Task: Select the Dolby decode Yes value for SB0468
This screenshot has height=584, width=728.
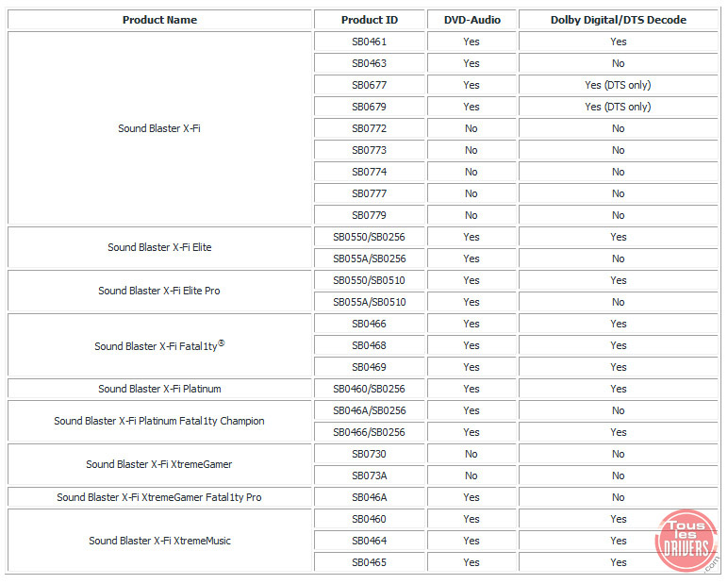Action: (x=618, y=345)
